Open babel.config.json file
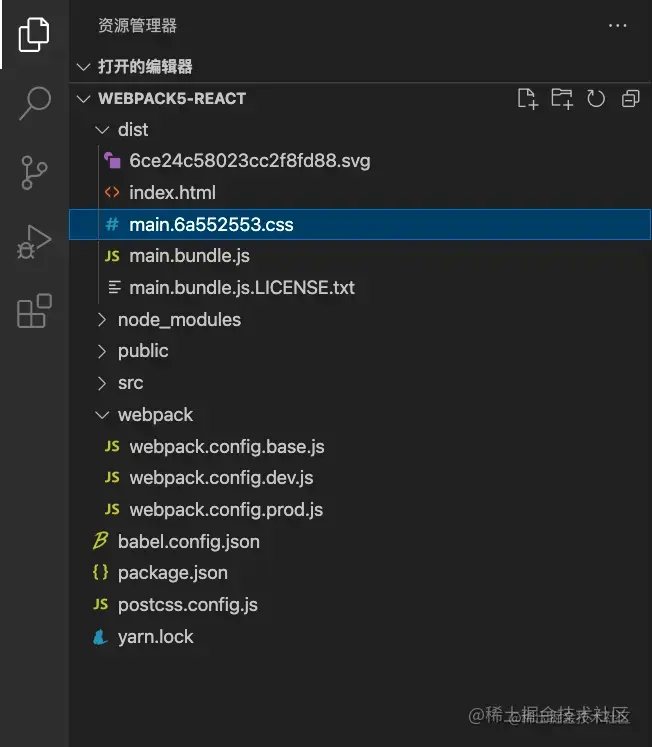The height and width of the screenshot is (747, 652). coord(189,541)
